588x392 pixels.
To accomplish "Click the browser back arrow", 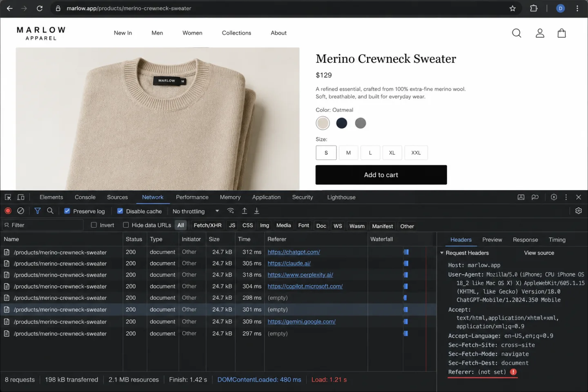I will pyautogui.click(x=10, y=8).
